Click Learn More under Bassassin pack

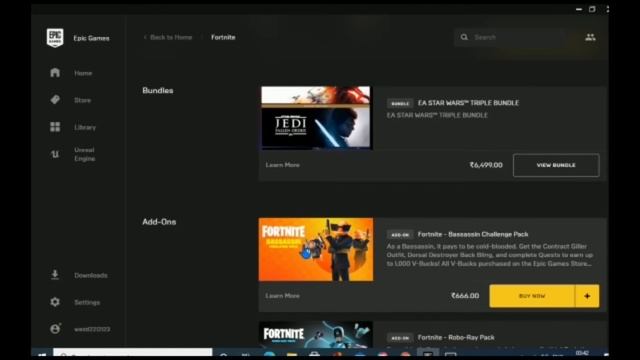tap(282, 296)
